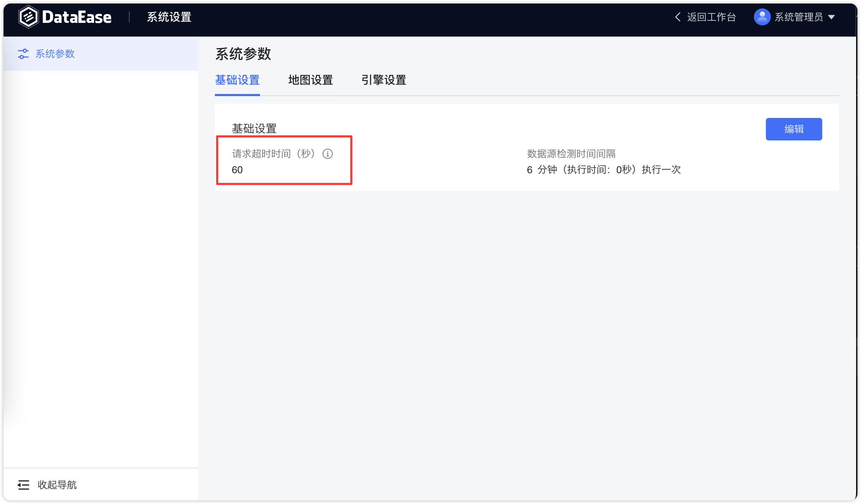Select the 系统参数 sliders icon in sidebar
The width and height of the screenshot is (861, 504).
(23, 53)
